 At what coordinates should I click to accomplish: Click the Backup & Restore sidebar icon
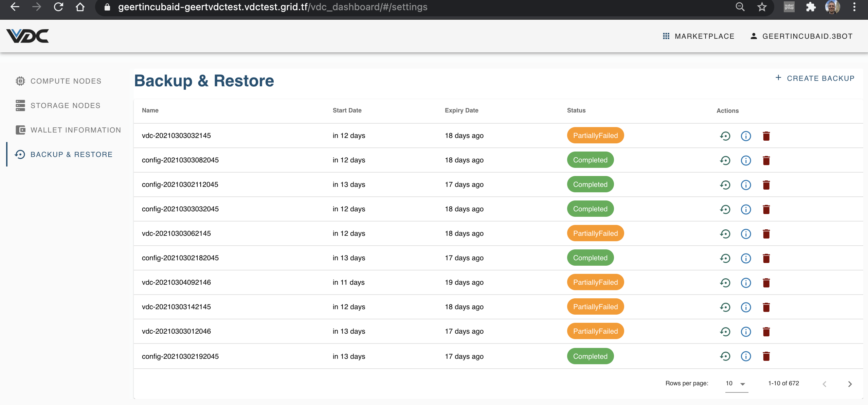(x=20, y=154)
